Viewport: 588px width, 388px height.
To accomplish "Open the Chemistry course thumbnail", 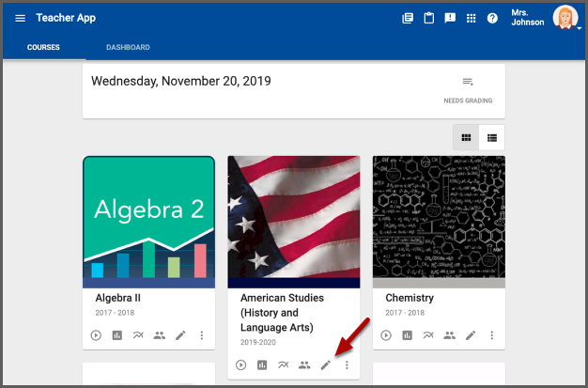I will [439, 221].
